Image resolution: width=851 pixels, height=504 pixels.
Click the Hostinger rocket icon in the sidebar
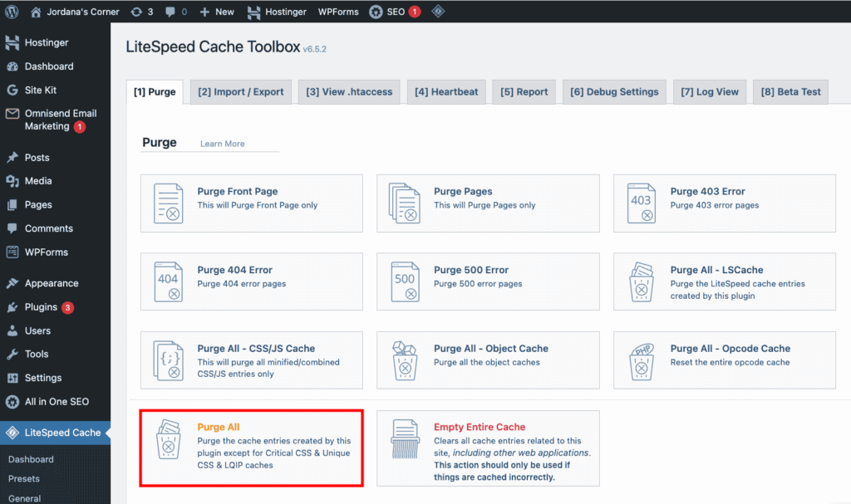(x=13, y=42)
